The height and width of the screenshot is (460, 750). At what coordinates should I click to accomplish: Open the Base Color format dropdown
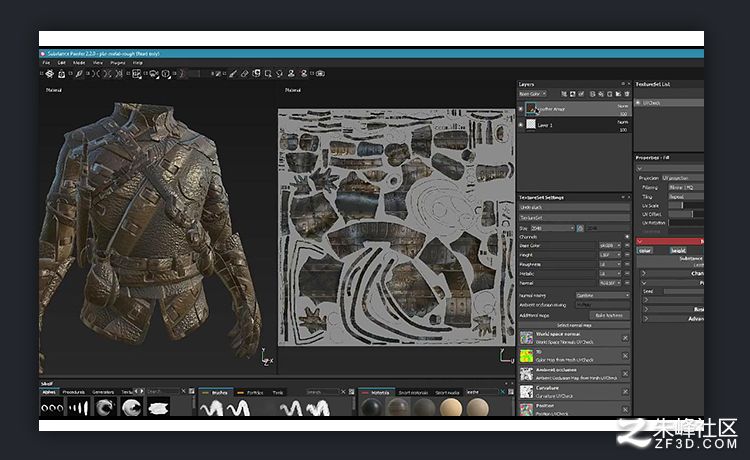pyautogui.click(x=610, y=246)
